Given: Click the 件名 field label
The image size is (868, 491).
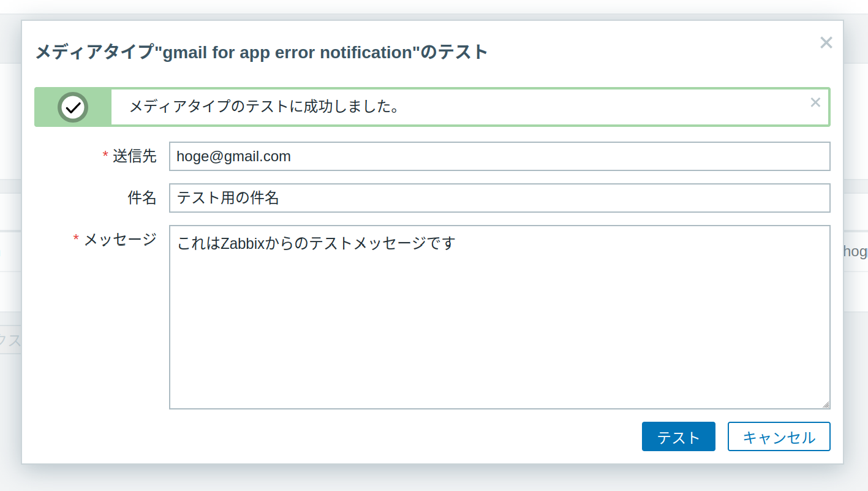Looking at the screenshot, I should click(142, 198).
